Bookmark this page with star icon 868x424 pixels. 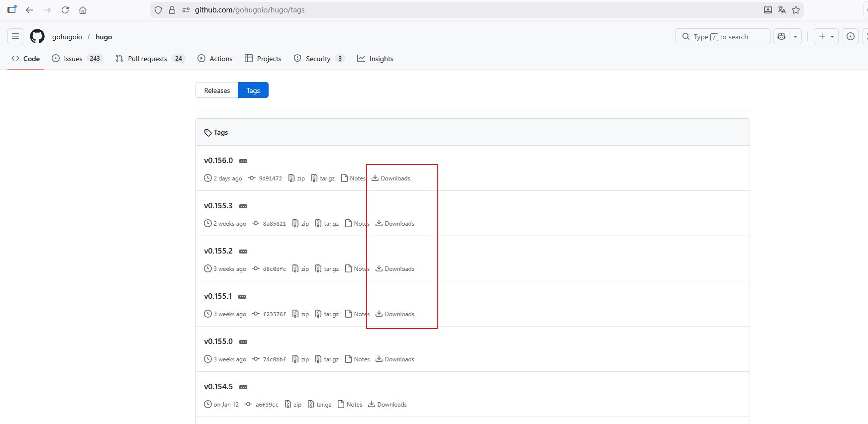[796, 10]
